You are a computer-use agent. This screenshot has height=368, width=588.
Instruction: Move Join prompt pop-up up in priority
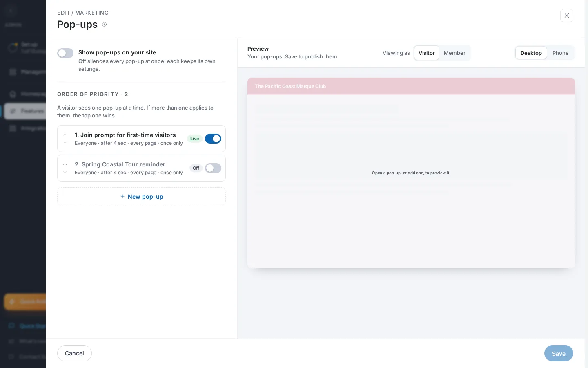point(65,135)
